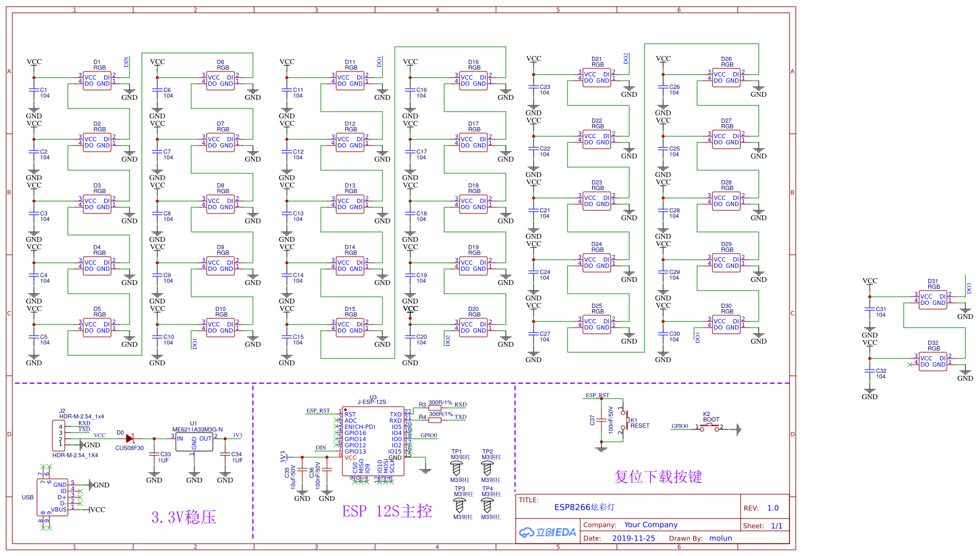Viewport: 980px width, 556px height.
Task: Click the TXD net label after R4
Action: point(461,417)
